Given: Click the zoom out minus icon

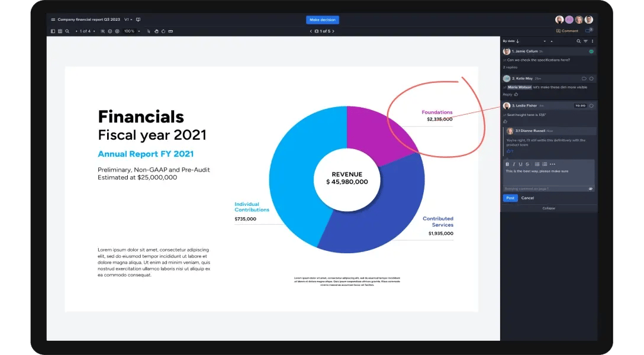Looking at the screenshot, I should (110, 31).
